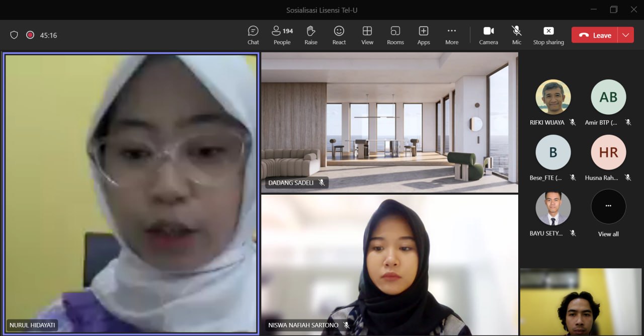Select Niswa Nafiah Sartono's video tile

click(389, 265)
